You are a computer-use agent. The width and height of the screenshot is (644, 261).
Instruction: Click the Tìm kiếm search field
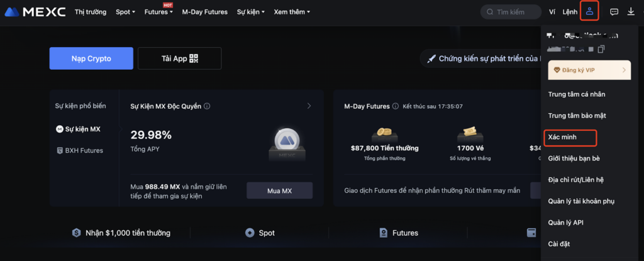511,12
